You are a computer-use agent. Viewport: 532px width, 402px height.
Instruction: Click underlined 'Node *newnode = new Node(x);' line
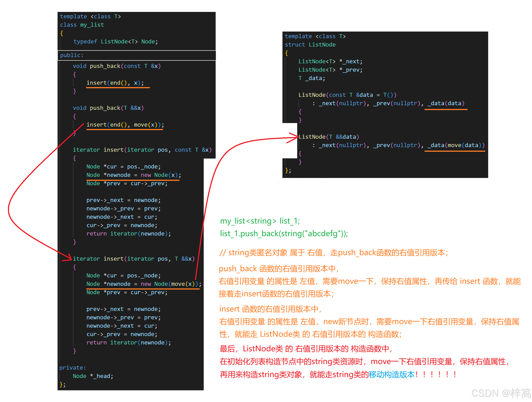[133, 175]
